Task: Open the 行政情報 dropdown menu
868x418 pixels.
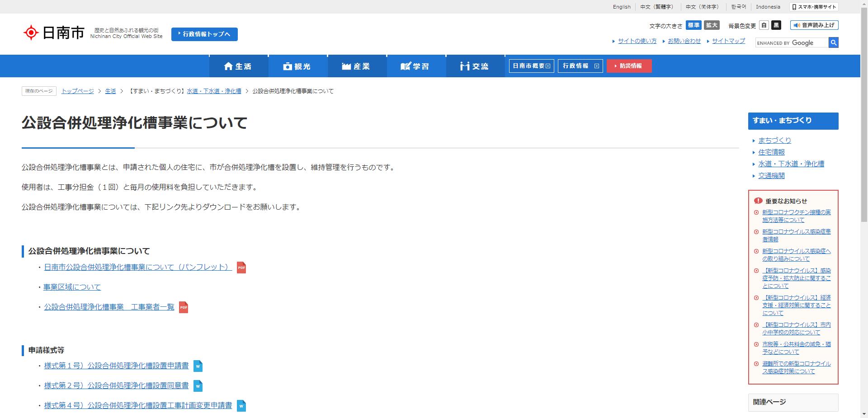Action: click(x=580, y=66)
